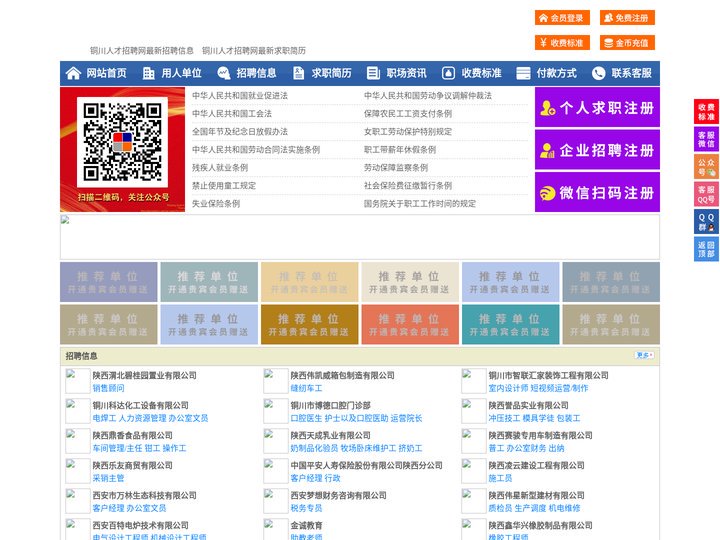
Task: Open 用人单位 navigation item
Action: point(181,73)
